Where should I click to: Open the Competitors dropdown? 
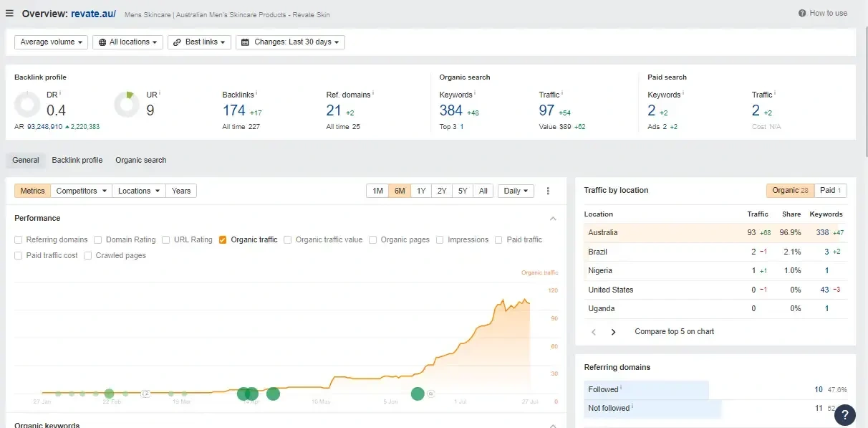pyautogui.click(x=82, y=191)
